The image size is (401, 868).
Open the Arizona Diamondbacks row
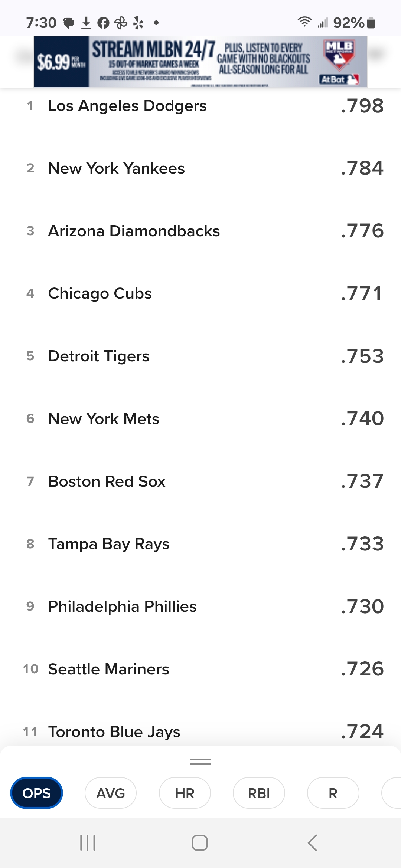coord(200,231)
